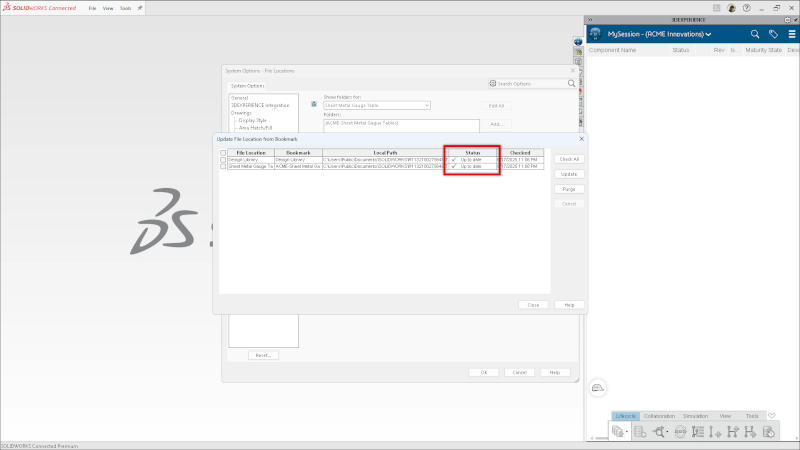Open the Save with Options dropdown arrow
The width and height of the screenshot is (800, 450).
[x=627, y=432]
